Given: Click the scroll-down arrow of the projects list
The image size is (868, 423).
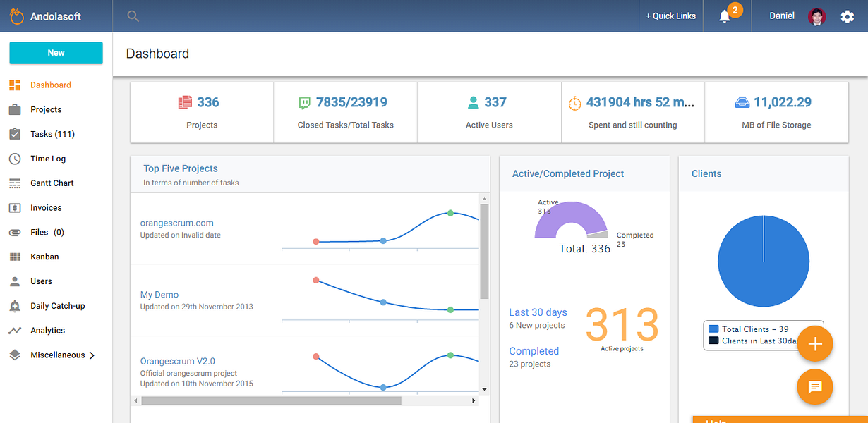Looking at the screenshot, I should coord(484,388).
